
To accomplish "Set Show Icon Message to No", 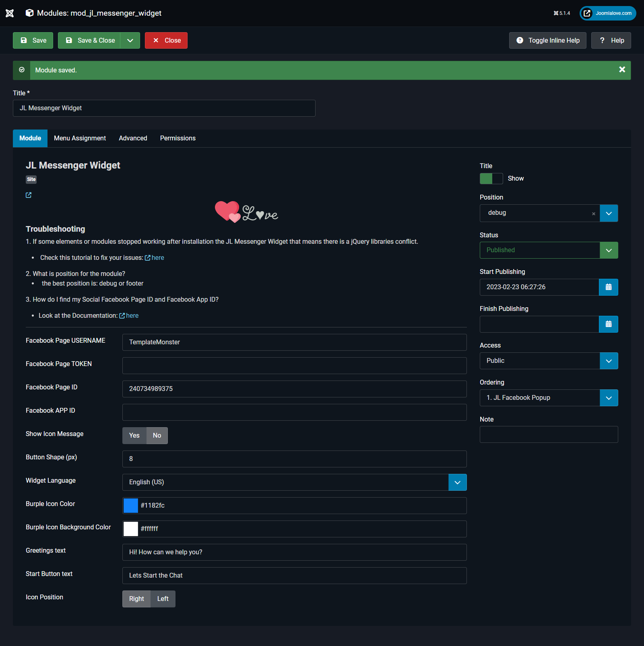I will [x=157, y=436].
